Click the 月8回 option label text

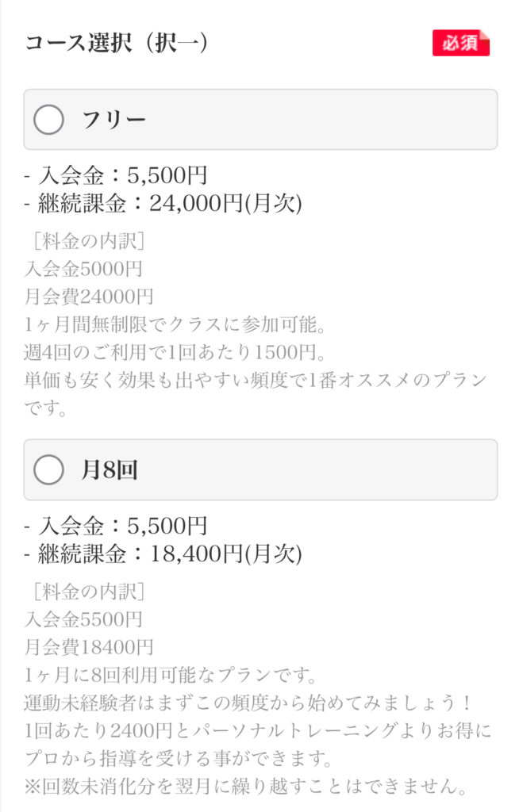[110, 470]
